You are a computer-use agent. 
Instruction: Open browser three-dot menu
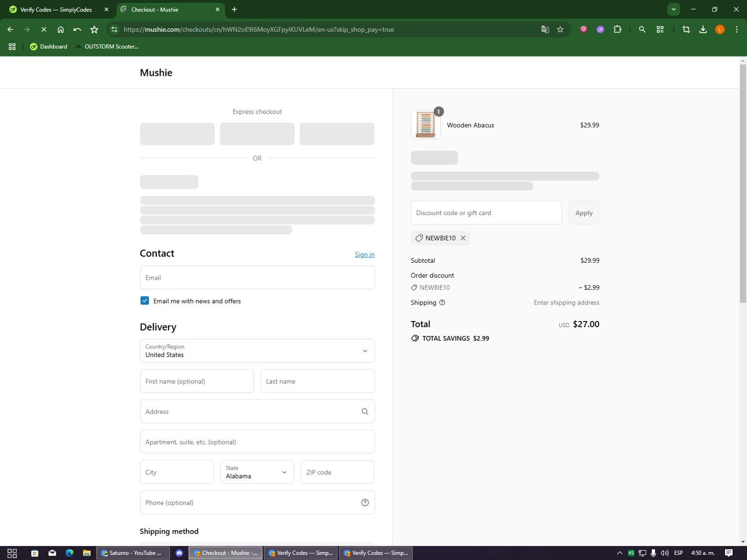[737, 29]
